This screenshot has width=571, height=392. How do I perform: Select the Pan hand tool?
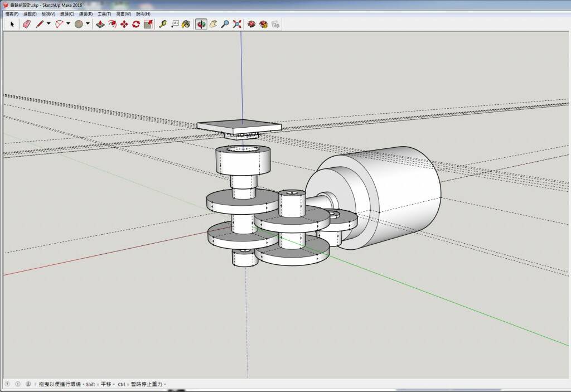214,25
